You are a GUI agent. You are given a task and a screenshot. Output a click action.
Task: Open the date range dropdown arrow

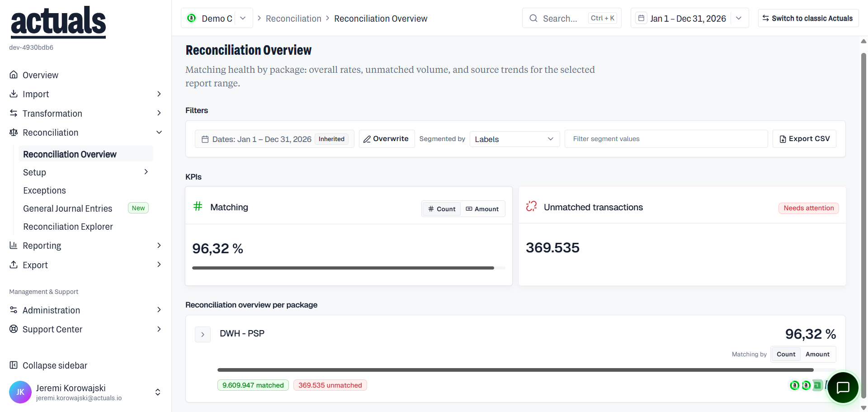[x=739, y=18]
